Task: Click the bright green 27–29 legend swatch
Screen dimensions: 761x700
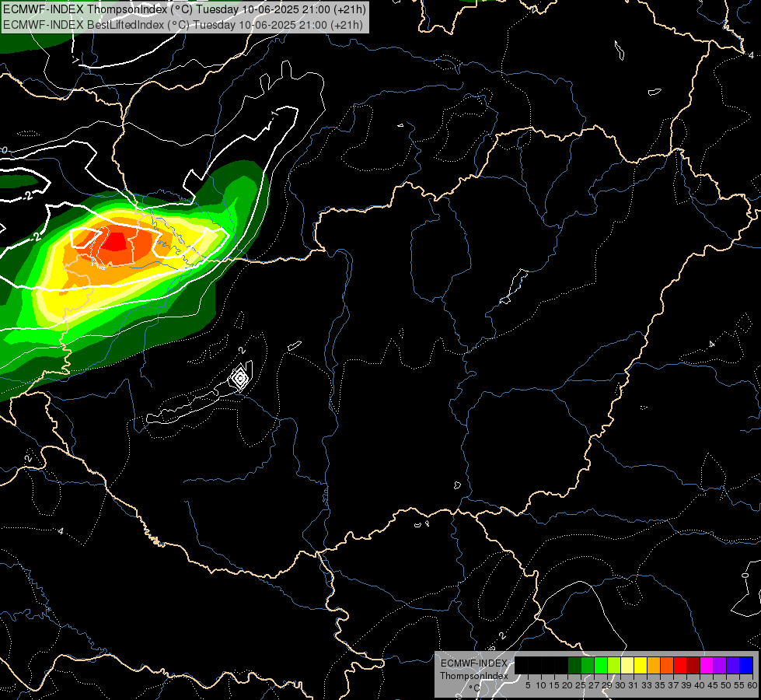Action: click(x=601, y=665)
